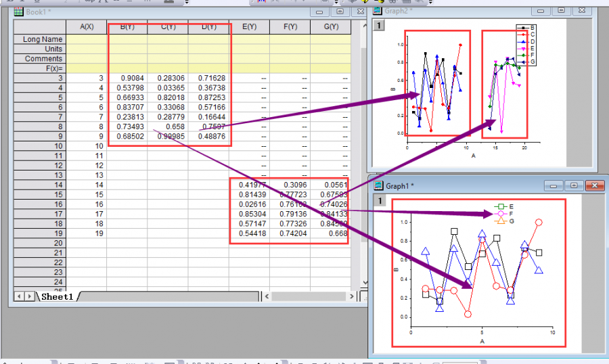The width and height of the screenshot is (609, 364).
Task: Select the cell containing 0.81439
Action: tap(249, 195)
